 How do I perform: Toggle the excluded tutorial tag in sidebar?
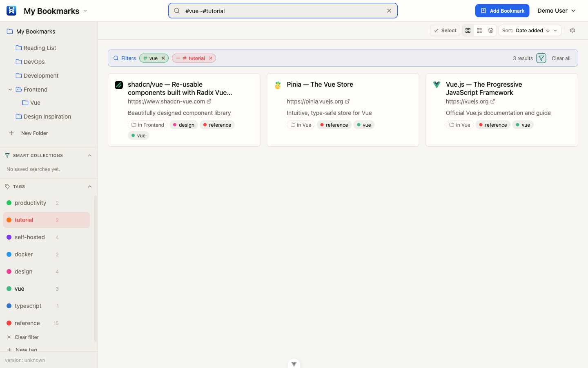tap(47, 220)
